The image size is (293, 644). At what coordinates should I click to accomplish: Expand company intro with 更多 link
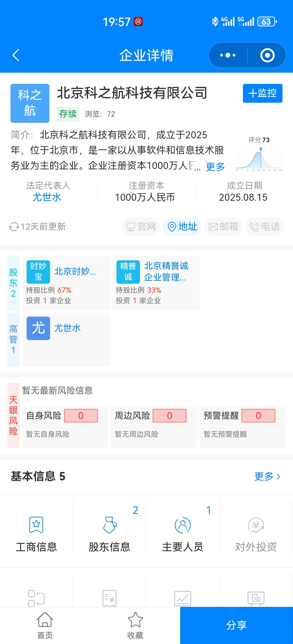coord(215,167)
